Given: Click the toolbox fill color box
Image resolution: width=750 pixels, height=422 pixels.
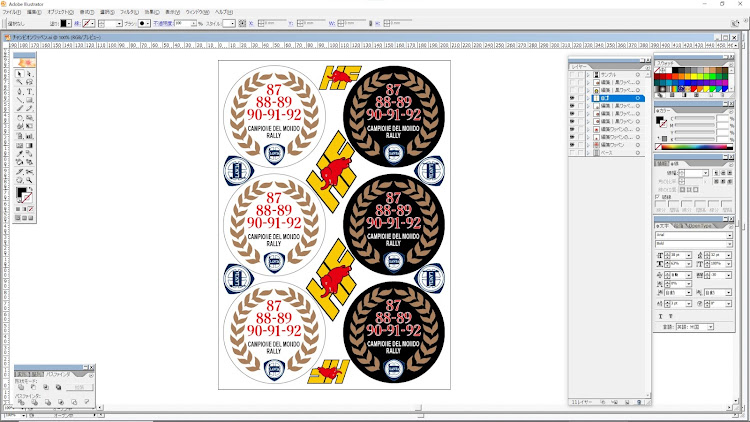Looking at the screenshot, I should tap(22, 191).
